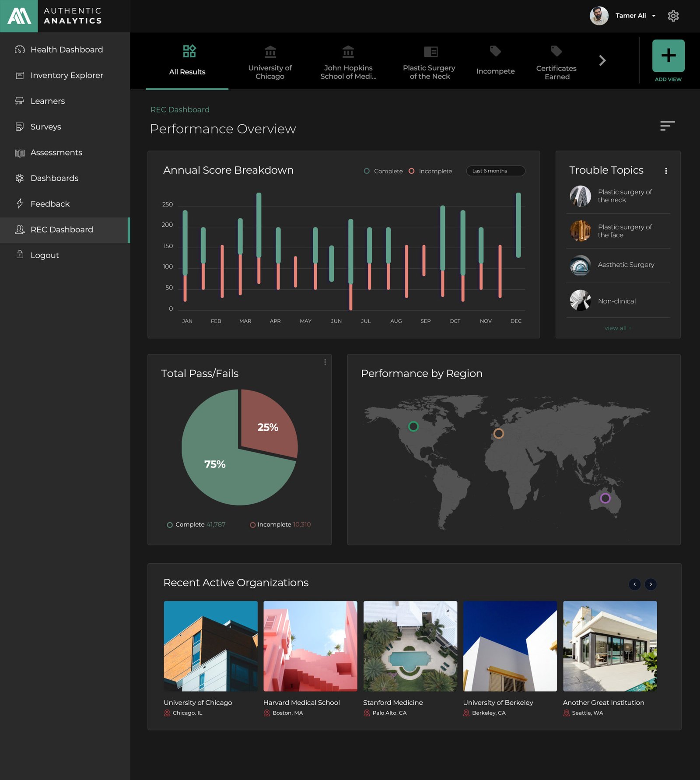
Task: Expand the Last 6 months dropdown
Action: click(495, 171)
